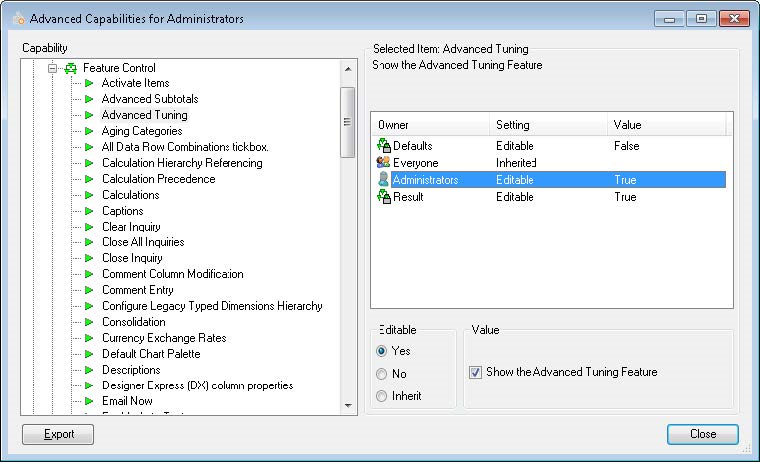
Task: Click the Result owner icon
Action: tap(383, 197)
